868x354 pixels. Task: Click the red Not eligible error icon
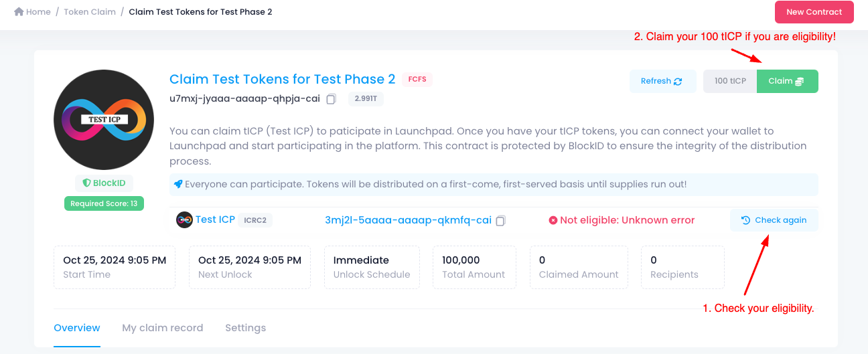tap(553, 220)
